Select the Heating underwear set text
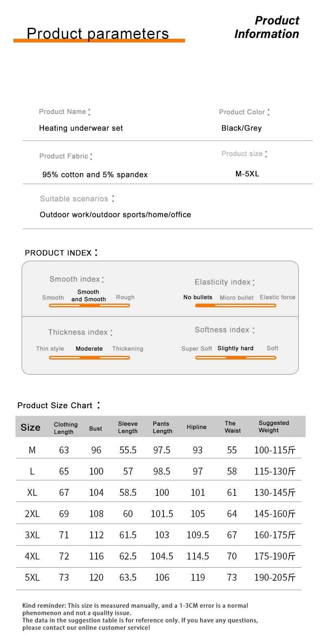This screenshot has width=322, height=644. tap(81, 128)
